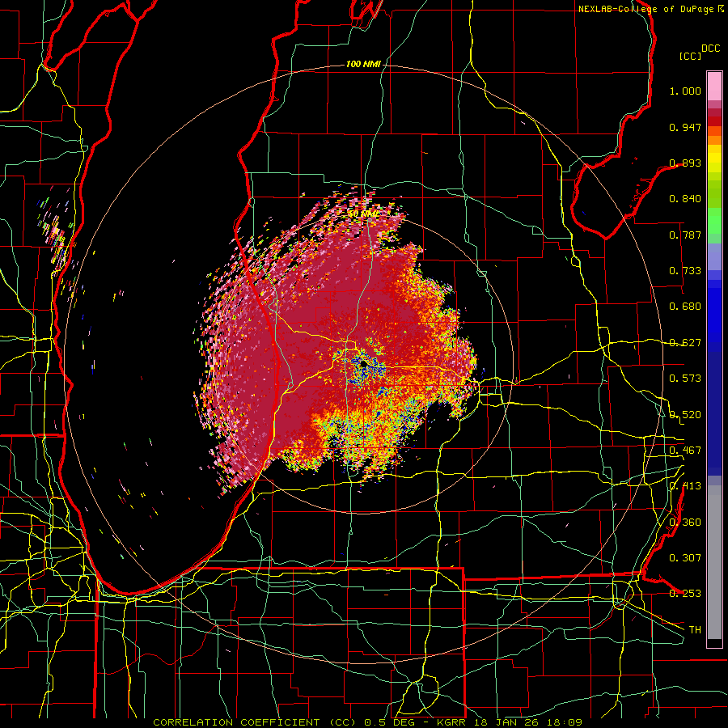Click the 0.893 scale value

click(x=685, y=163)
